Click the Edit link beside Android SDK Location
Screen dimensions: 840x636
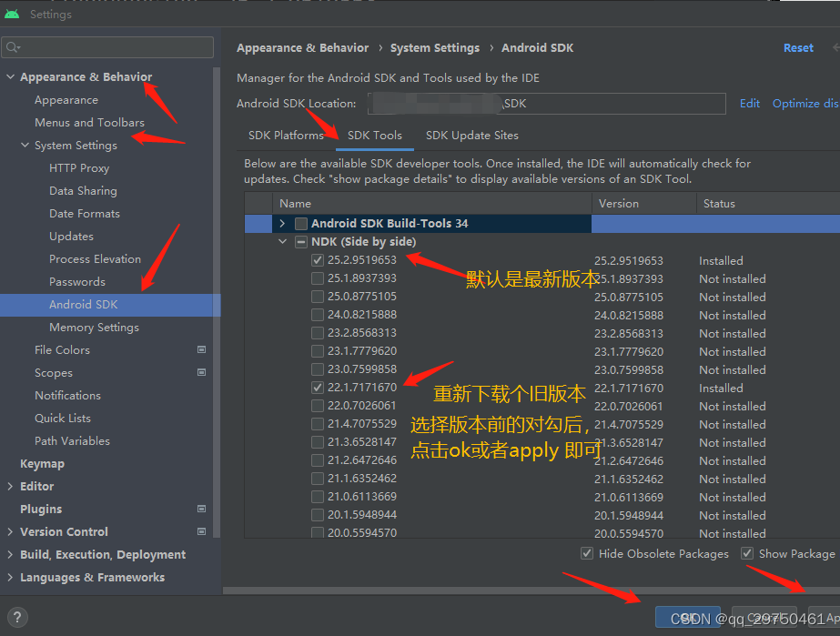point(749,103)
